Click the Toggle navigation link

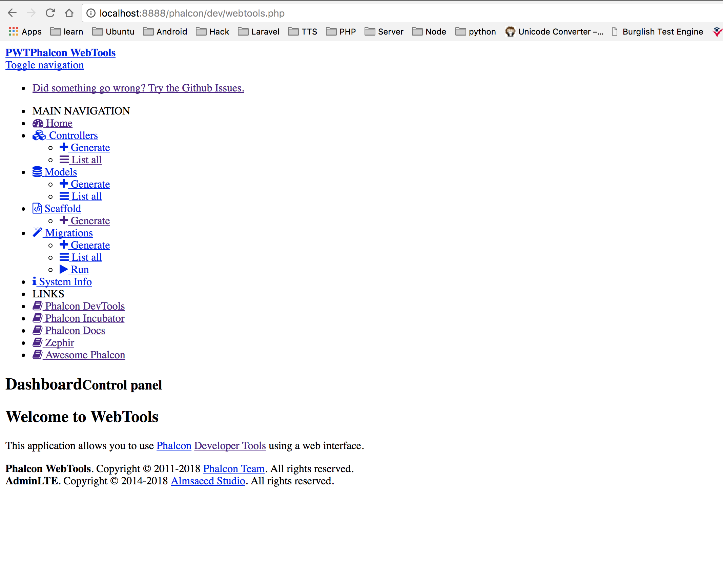coord(44,65)
